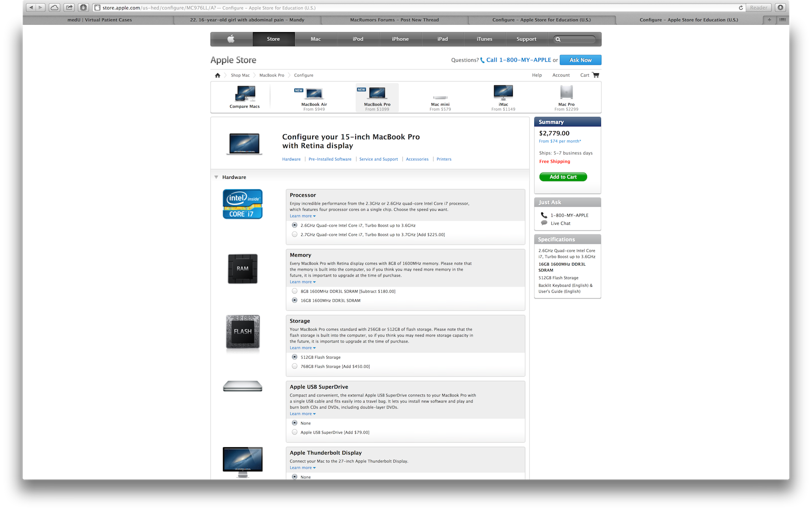
Task: Click the green Add to Cart button
Action: click(563, 177)
